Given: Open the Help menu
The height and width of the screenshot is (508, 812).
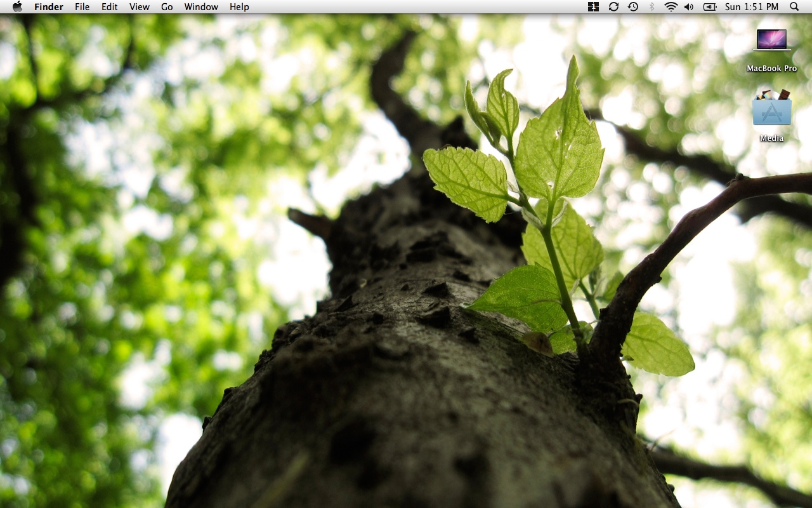Looking at the screenshot, I should click(239, 7).
